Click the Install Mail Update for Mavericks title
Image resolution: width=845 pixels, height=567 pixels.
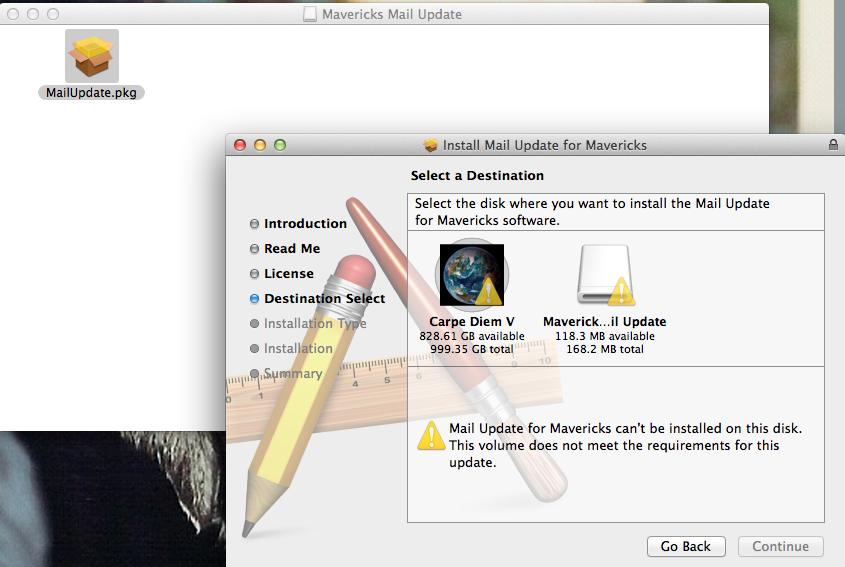(545, 146)
